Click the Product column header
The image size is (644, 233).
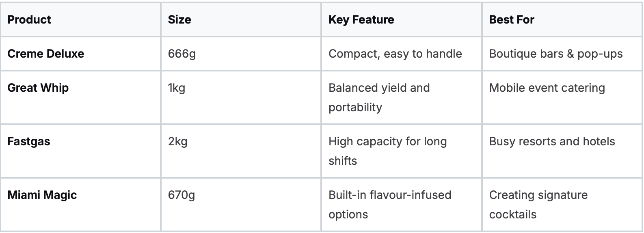coord(29,19)
